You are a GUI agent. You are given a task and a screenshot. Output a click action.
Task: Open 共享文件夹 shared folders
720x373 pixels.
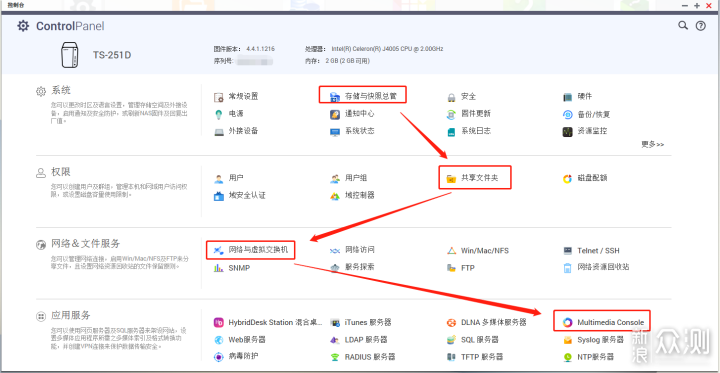pyautogui.click(x=472, y=178)
